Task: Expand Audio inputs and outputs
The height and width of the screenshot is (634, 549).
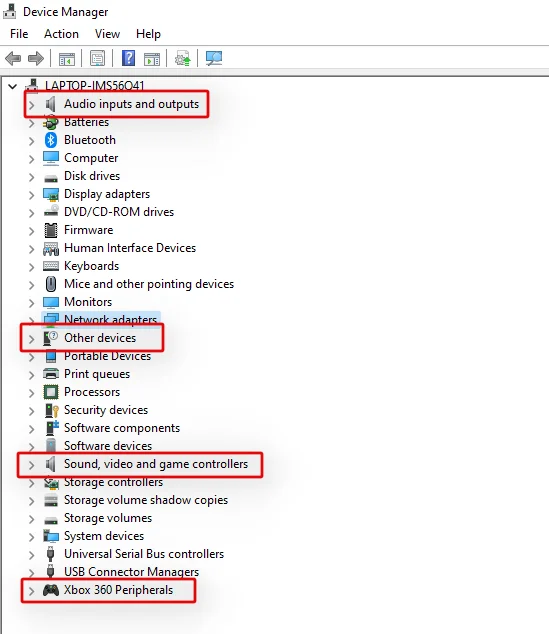Action: pos(32,105)
